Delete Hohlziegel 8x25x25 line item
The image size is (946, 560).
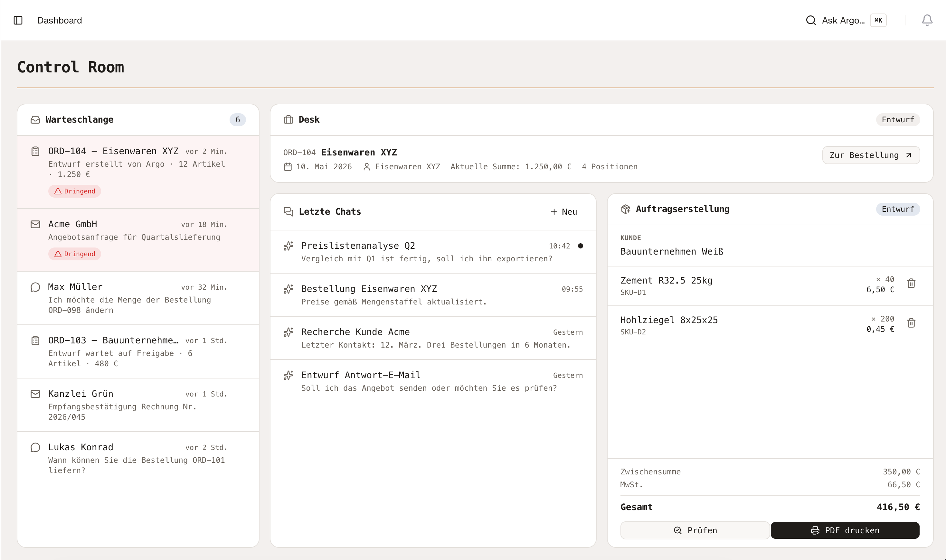[x=911, y=323]
